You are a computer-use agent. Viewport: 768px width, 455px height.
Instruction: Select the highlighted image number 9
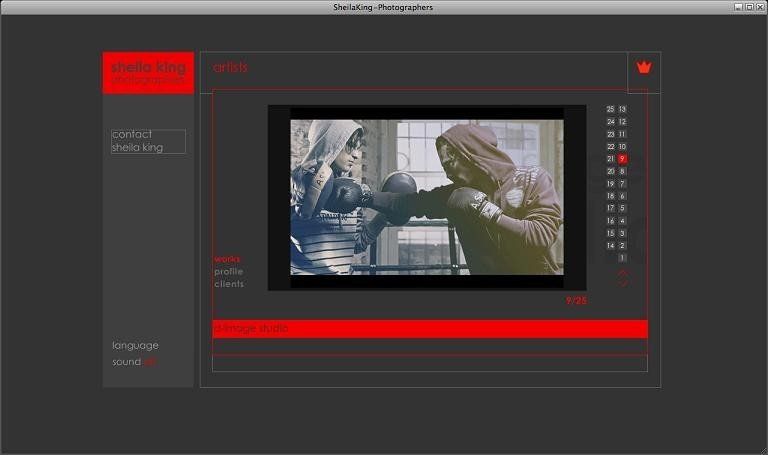622,159
